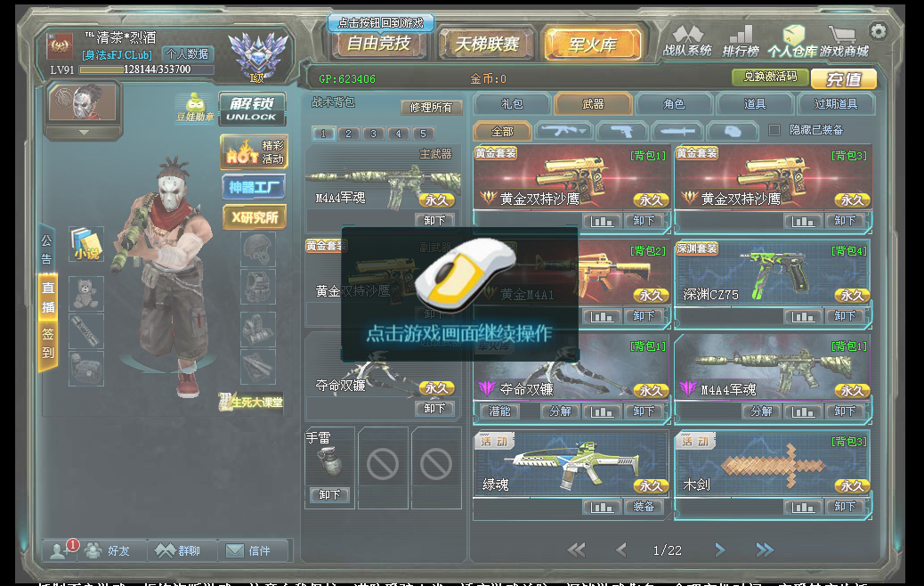
Task: Open the X研究所 button
Action: (x=255, y=217)
